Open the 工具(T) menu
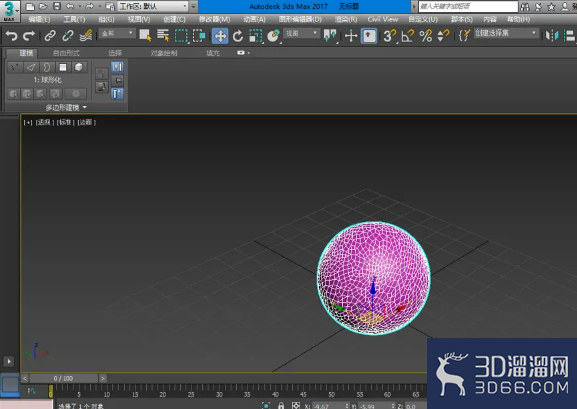Screen dimensions: 577x409 pyautogui.click(x=74, y=20)
